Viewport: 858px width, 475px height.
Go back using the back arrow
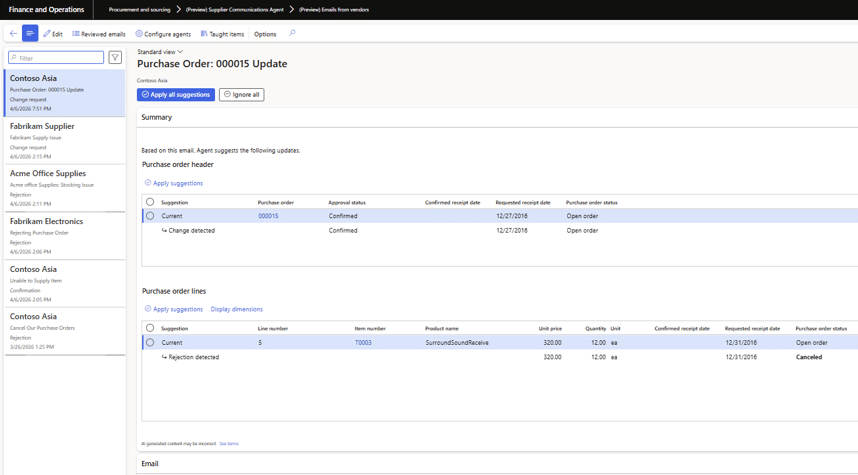point(13,33)
